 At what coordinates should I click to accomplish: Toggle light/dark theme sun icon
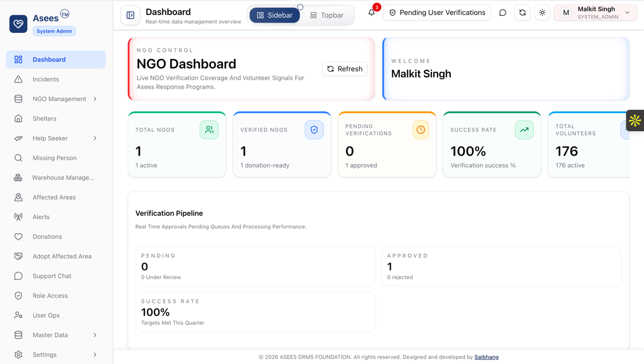543,12
